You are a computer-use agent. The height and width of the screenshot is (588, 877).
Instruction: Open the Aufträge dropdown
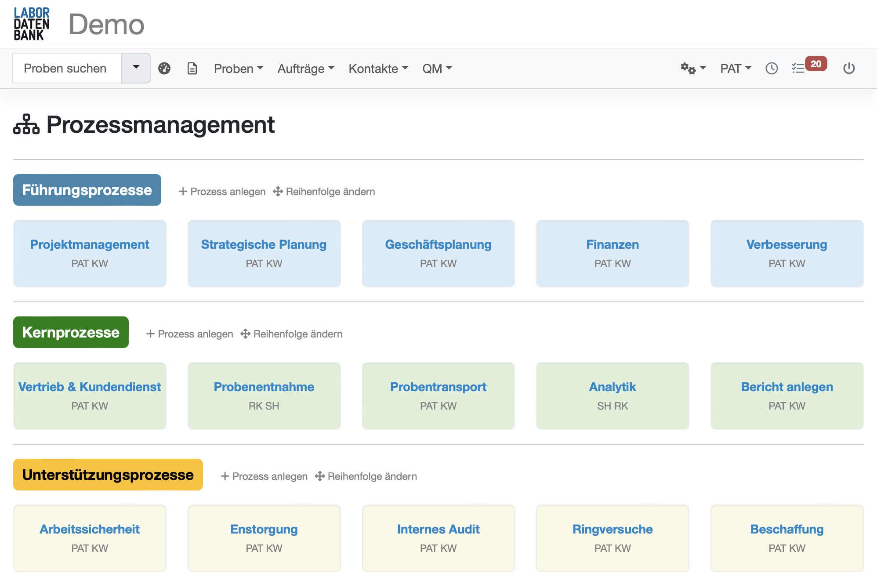pos(305,68)
